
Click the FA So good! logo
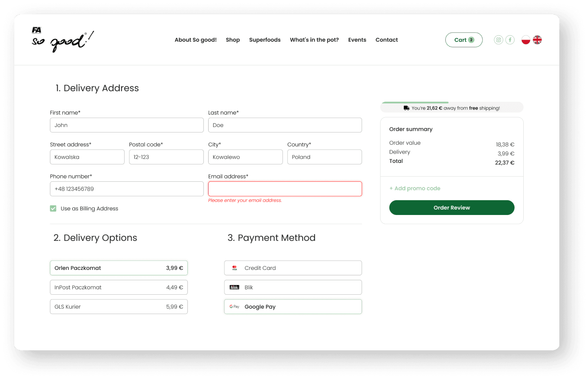pyautogui.click(x=63, y=39)
